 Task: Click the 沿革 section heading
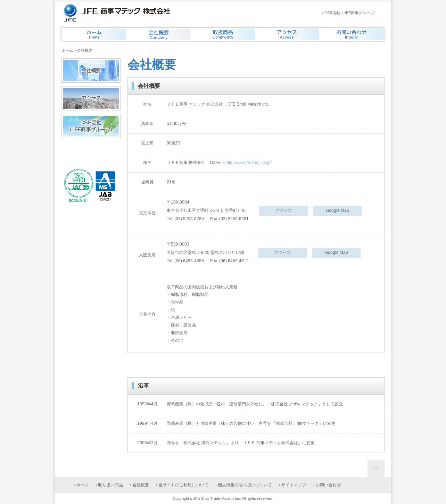click(143, 386)
